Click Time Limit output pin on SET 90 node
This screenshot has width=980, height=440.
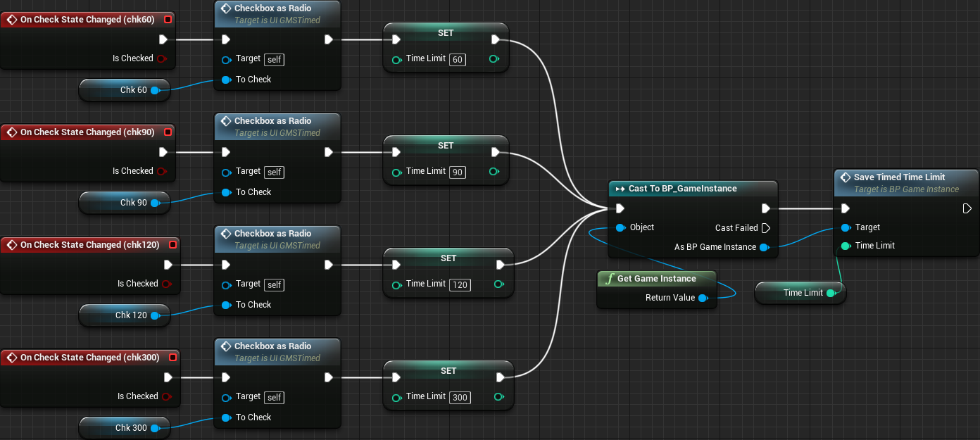point(494,171)
